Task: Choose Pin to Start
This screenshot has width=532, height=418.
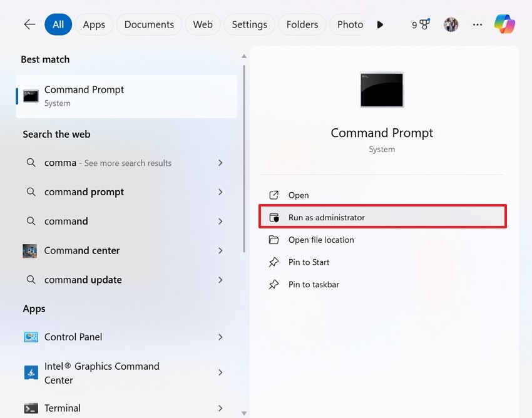Action: pyautogui.click(x=382, y=262)
